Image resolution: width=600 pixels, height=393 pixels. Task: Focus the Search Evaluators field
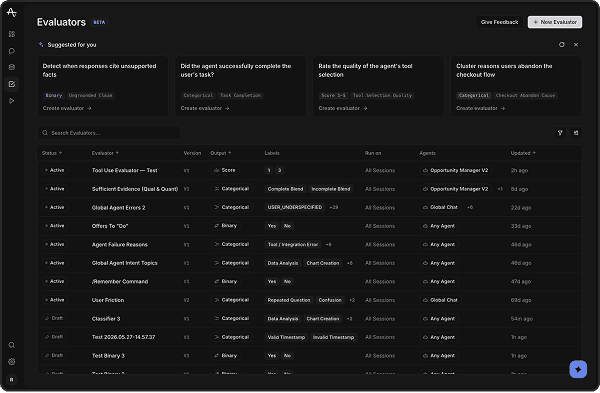click(x=109, y=133)
